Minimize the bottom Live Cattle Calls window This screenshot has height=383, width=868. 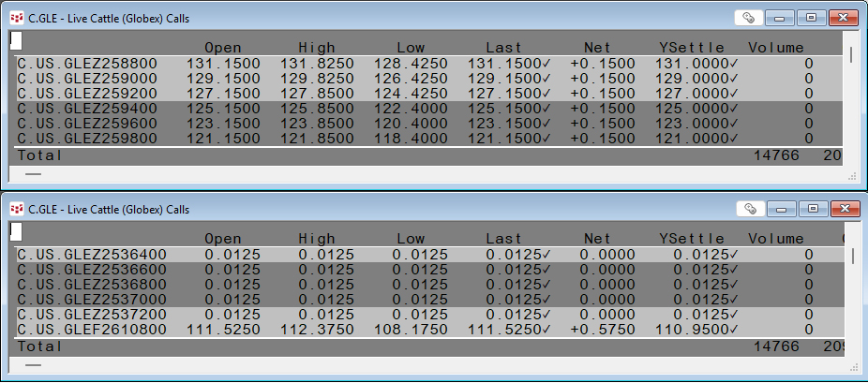[780, 209]
